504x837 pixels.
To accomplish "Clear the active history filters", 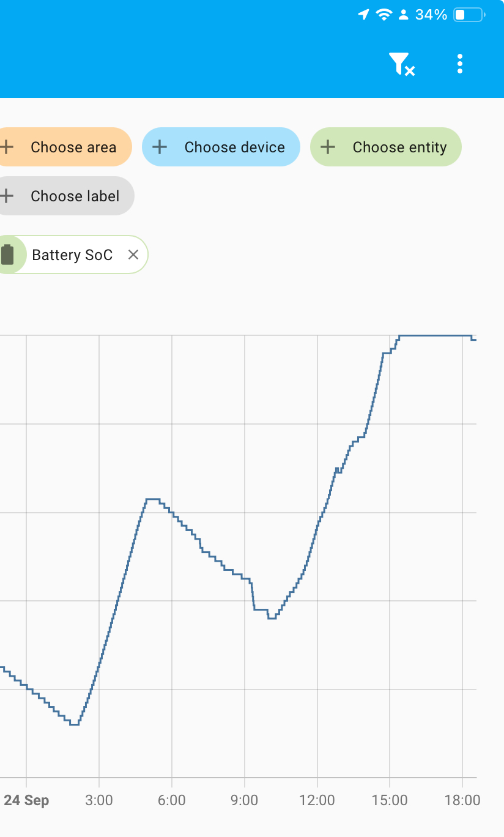I will click(402, 64).
